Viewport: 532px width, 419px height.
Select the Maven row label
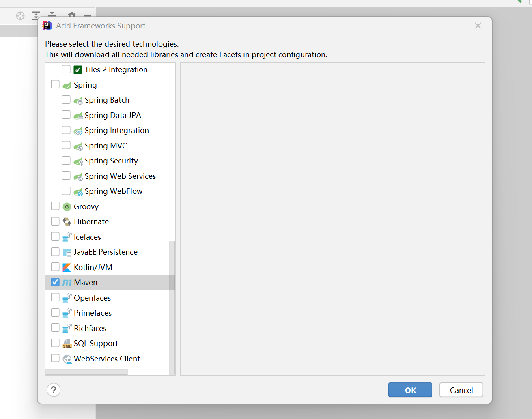[x=86, y=282]
